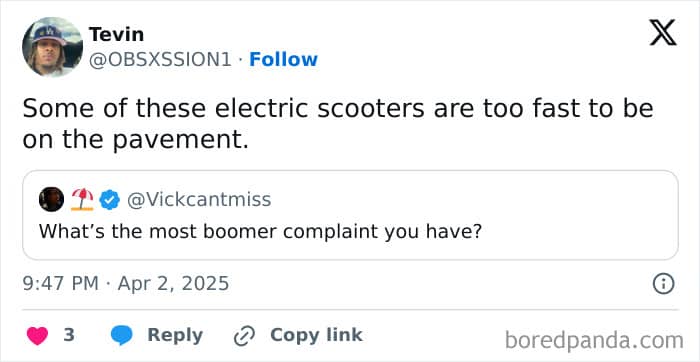Open the @OBSXSSION1 handle
700x362 pixels.
pos(160,60)
